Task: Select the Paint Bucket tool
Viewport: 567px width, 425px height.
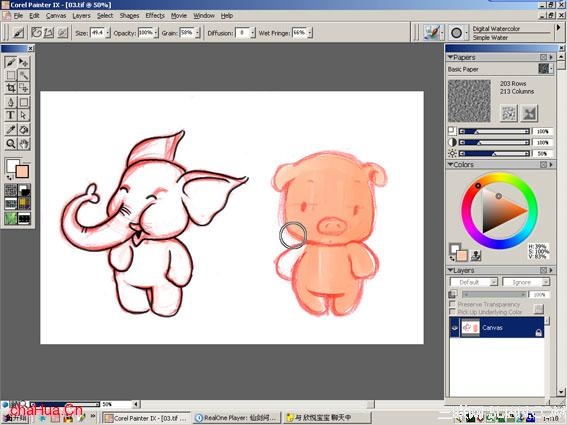Action: [24, 129]
